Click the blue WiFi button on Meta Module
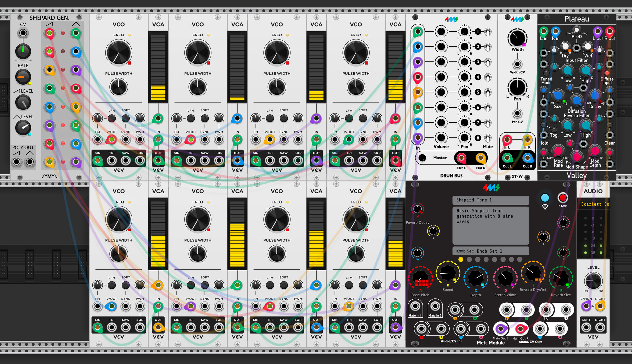Image resolution: width=632 pixels, height=364 pixels. 545,198
